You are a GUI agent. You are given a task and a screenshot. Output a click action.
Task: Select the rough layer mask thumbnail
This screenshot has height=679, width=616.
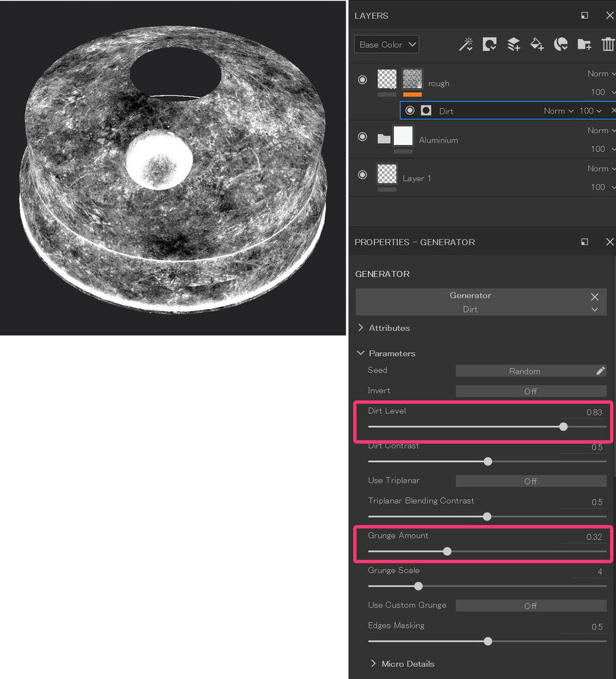coord(412,80)
